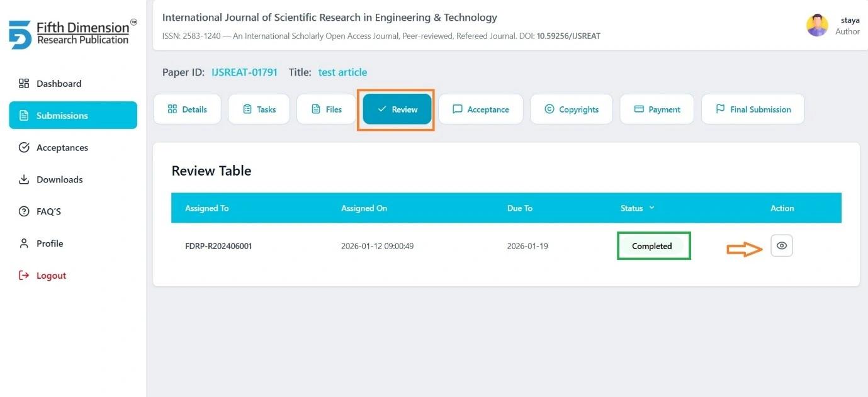Click the Review Table heading
Viewport: 868px width, 397px height.
click(x=211, y=171)
